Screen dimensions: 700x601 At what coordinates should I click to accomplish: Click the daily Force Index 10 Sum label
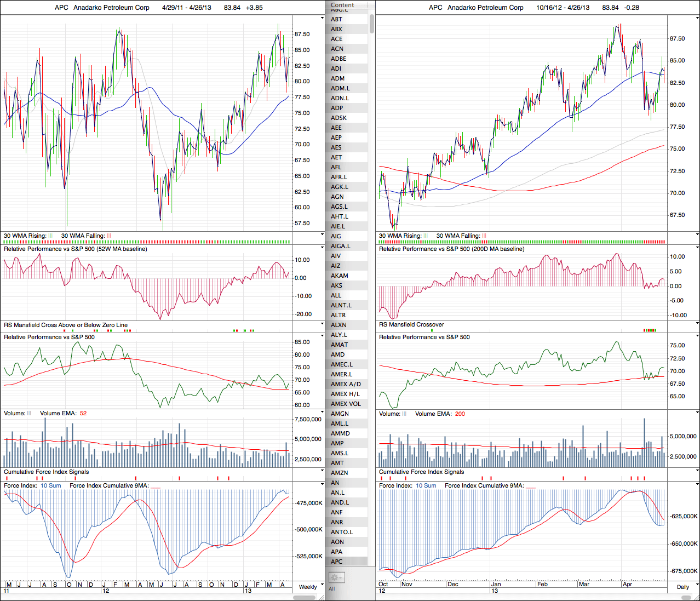click(426, 485)
